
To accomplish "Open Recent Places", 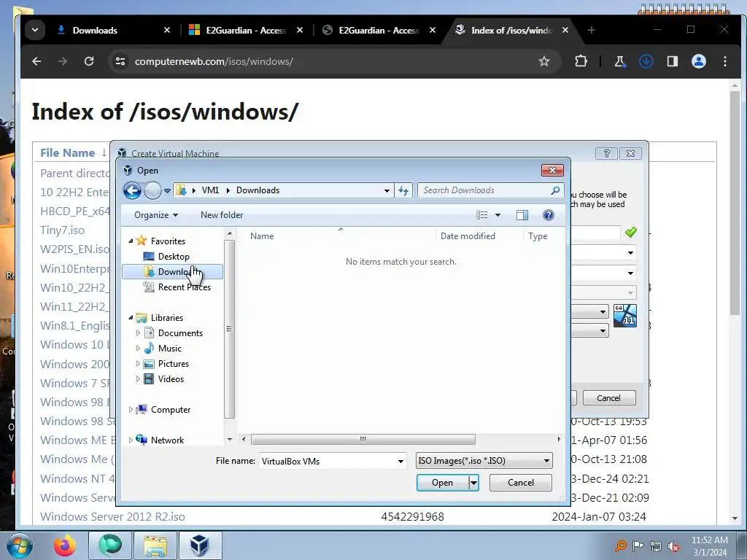I will click(184, 287).
